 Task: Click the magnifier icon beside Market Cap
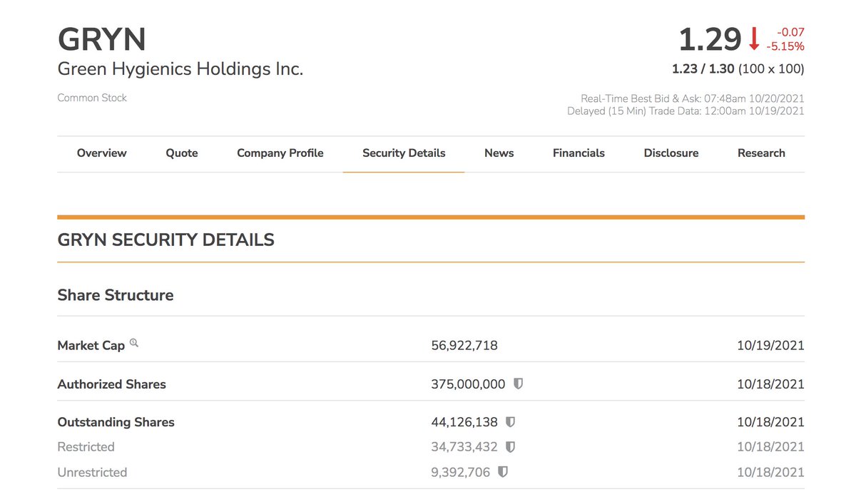(x=134, y=344)
